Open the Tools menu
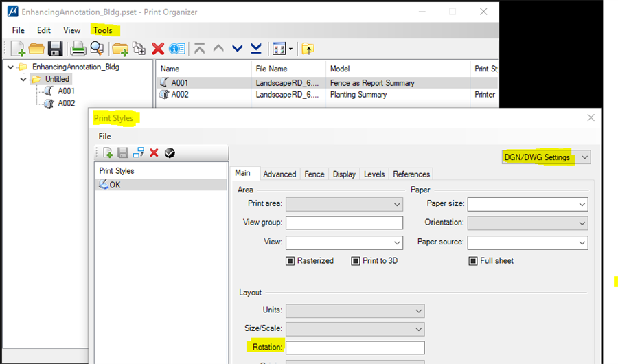Screen dimensions: 618x364 (102, 30)
